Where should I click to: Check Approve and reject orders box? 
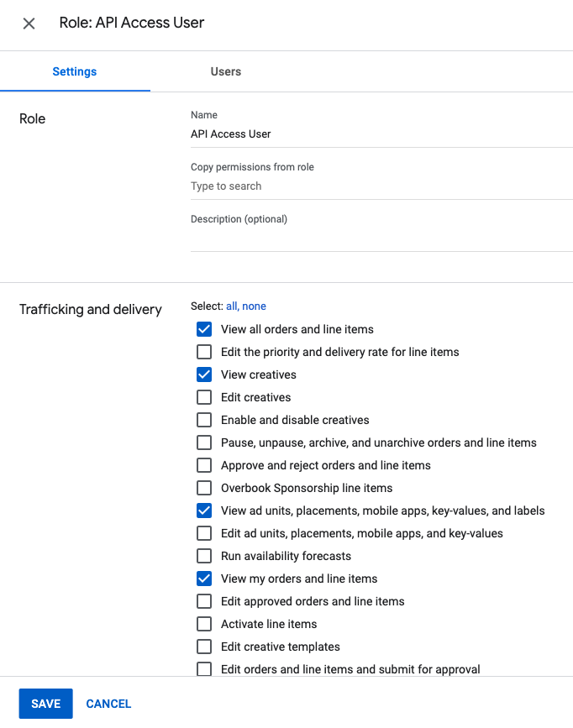(x=204, y=465)
